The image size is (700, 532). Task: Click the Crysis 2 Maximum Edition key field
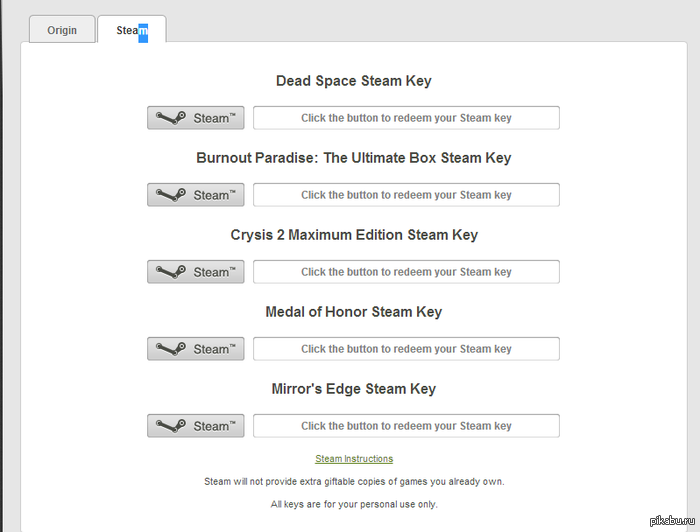tap(406, 272)
